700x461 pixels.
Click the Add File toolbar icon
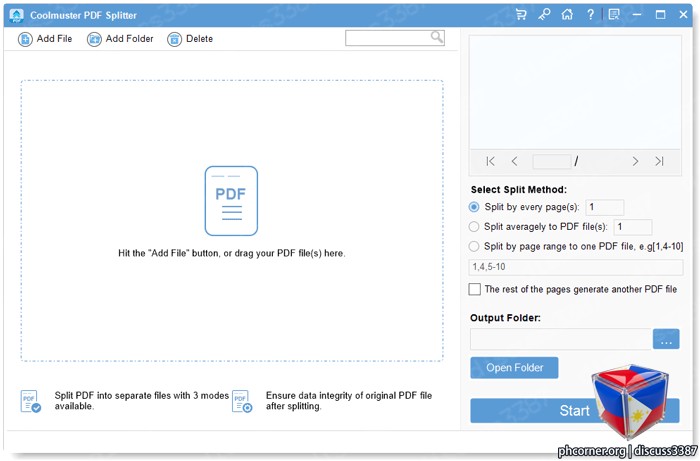point(25,39)
